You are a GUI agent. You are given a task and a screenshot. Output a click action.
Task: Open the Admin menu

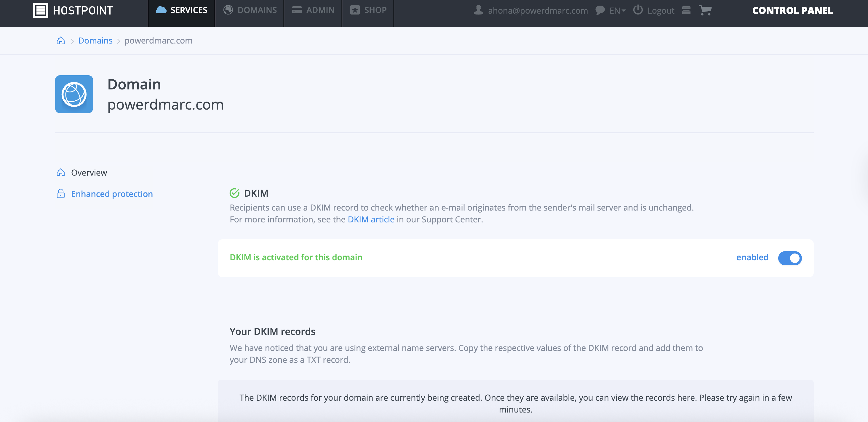(x=313, y=10)
